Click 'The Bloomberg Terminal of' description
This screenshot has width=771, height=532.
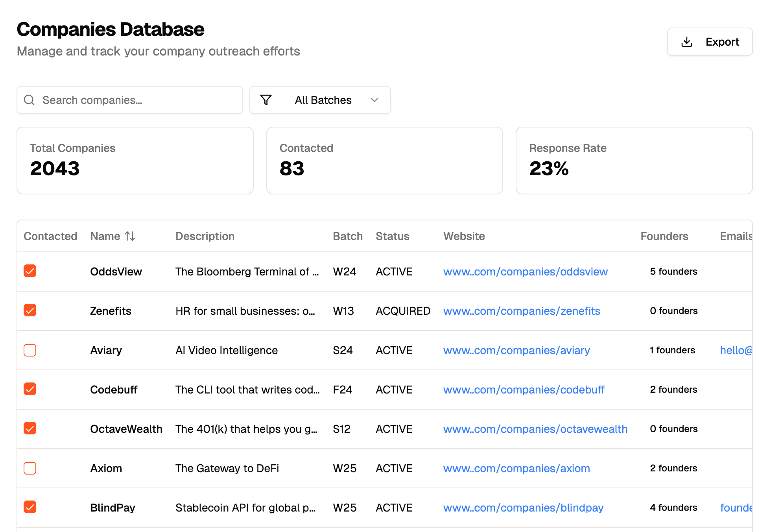(247, 272)
